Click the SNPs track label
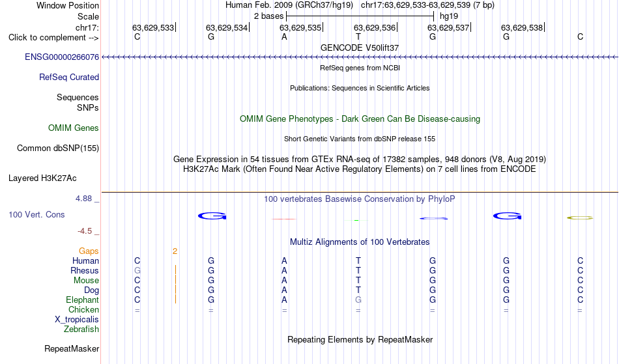The width and height of the screenshot is (619, 364). click(88, 107)
